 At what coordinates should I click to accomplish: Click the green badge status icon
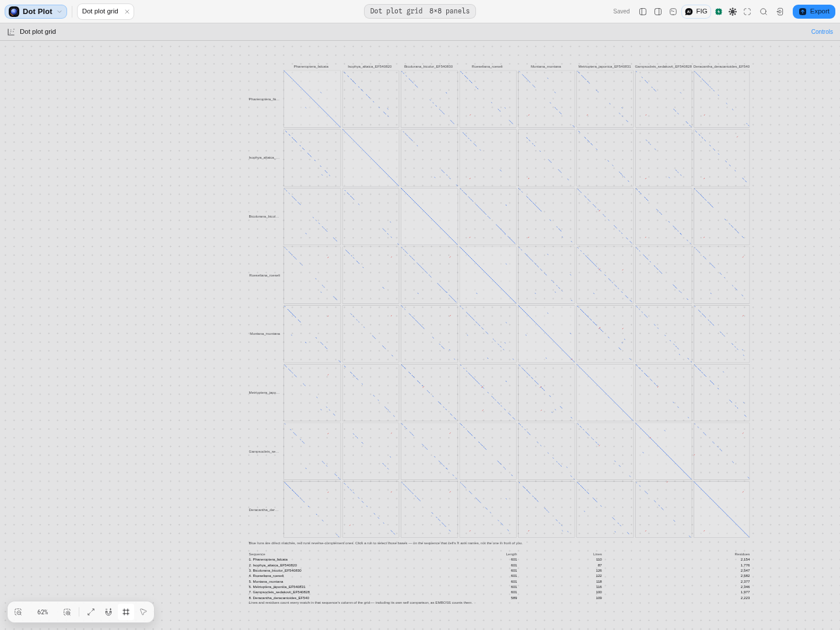point(719,12)
